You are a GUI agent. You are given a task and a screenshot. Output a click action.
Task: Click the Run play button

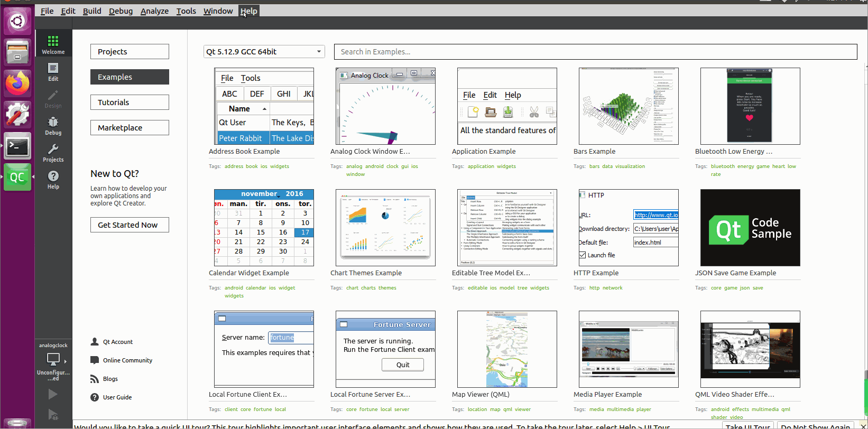point(53,394)
